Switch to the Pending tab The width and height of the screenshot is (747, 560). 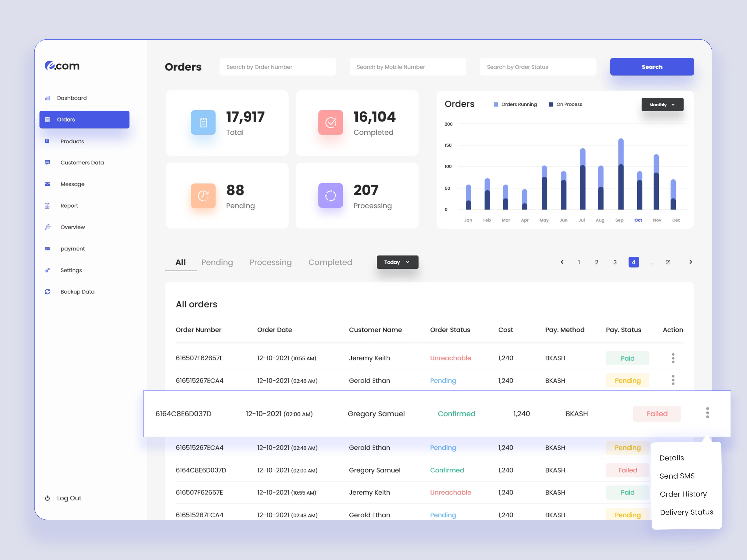click(x=217, y=262)
